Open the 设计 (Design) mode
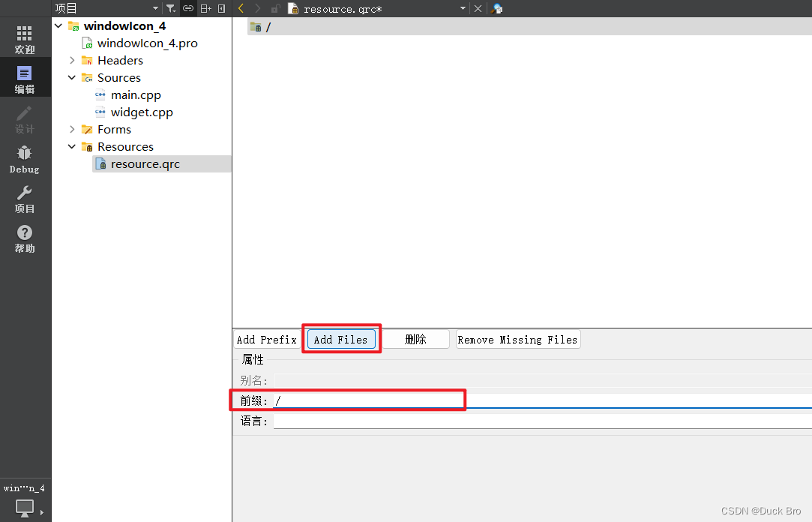 click(x=25, y=120)
